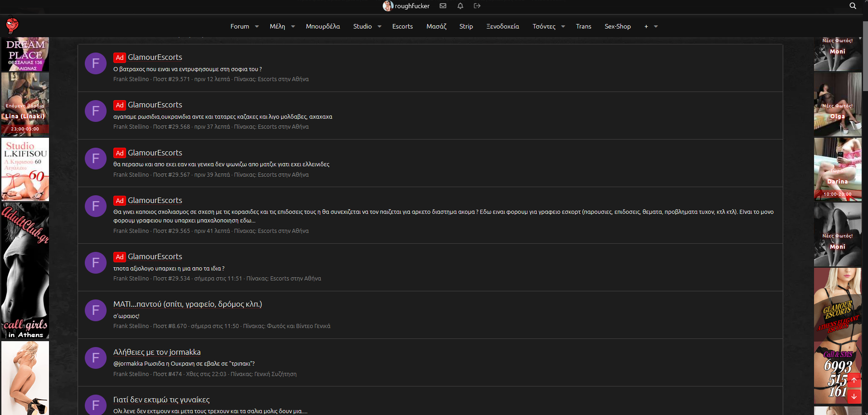
Task: Open the 'ΜΑΤΙ...παντού' thread link
Action: [x=187, y=304]
